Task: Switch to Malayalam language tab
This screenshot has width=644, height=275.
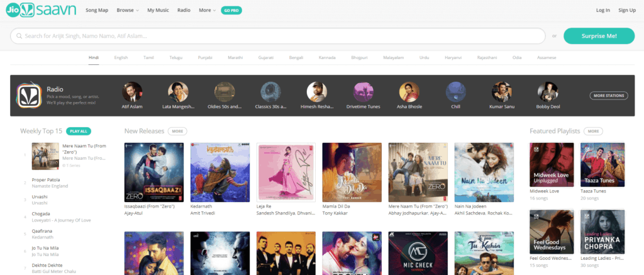Action: (394, 57)
